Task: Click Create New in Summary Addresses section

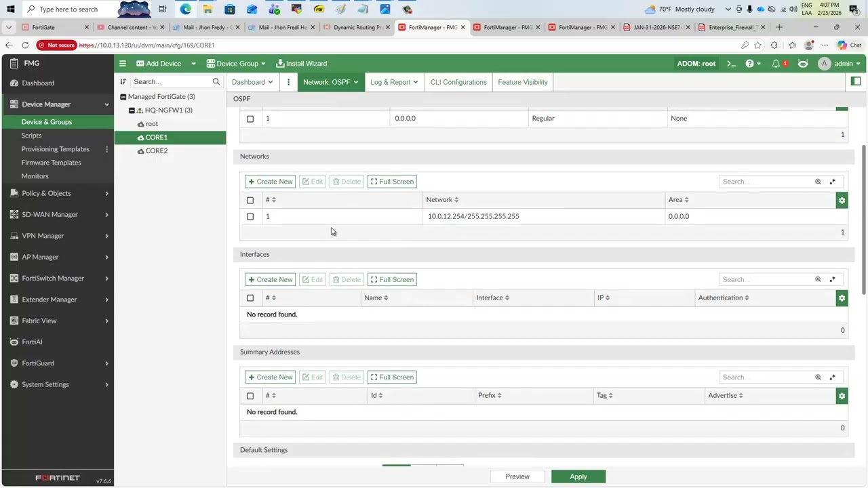Action: (x=271, y=377)
